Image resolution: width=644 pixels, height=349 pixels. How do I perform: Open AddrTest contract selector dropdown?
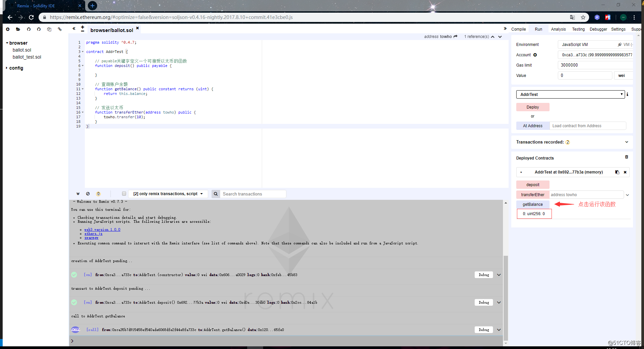(x=570, y=95)
